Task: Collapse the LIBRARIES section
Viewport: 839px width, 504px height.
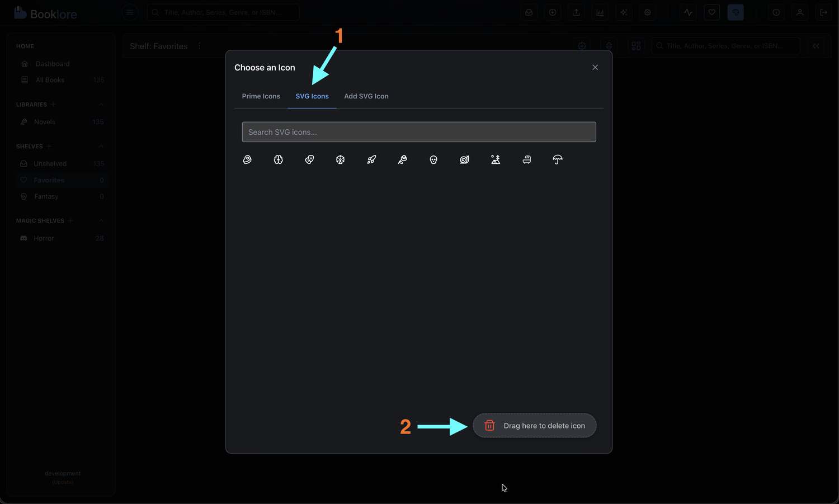Action: [x=101, y=104]
